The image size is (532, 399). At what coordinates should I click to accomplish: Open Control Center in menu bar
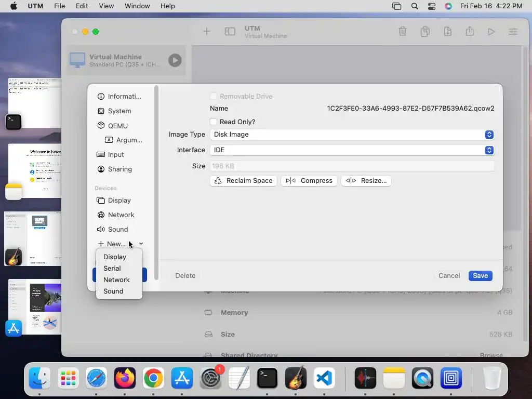tap(432, 6)
